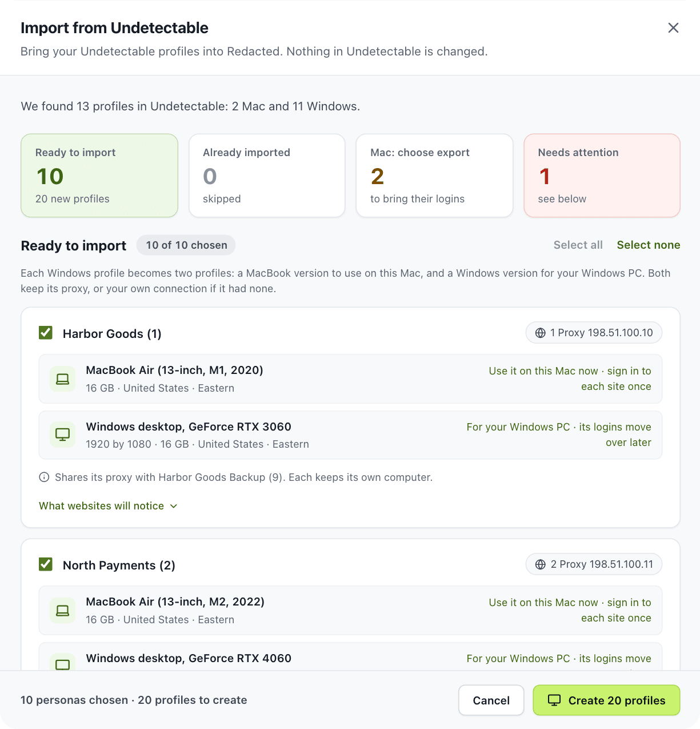Click the 10 personas chosen footer summary
The height and width of the screenshot is (729, 700).
tap(134, 700)
